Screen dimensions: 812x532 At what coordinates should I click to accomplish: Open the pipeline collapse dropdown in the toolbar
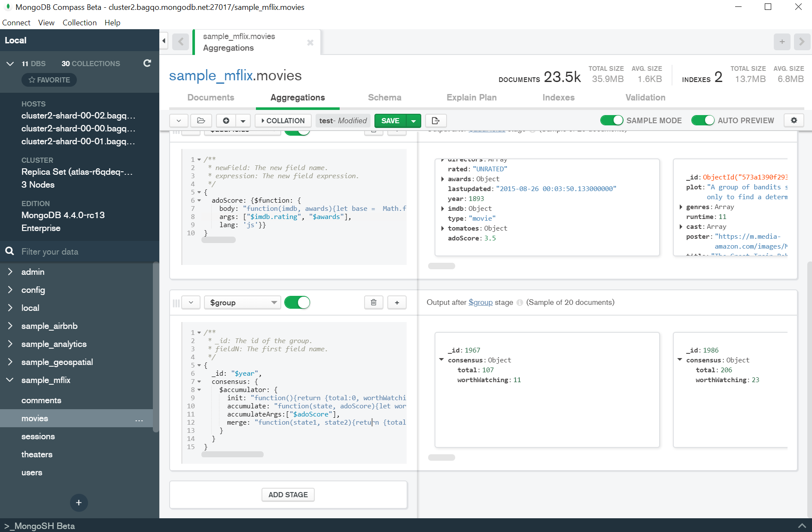pos(179,121)
